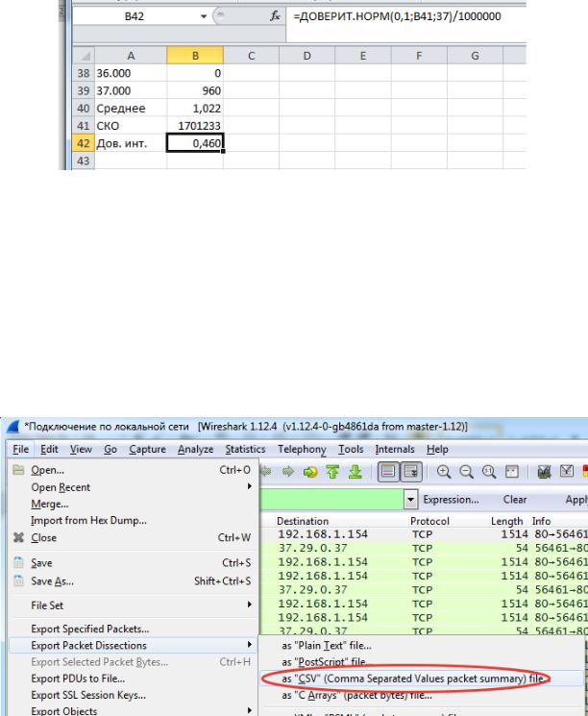Open the Help menu

click(437, 450)
